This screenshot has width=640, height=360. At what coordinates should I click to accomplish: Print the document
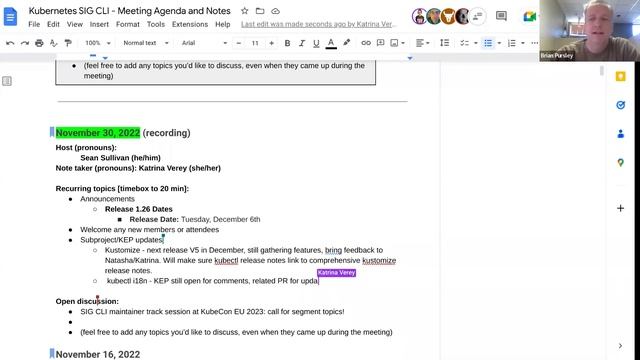coord(39,43)
